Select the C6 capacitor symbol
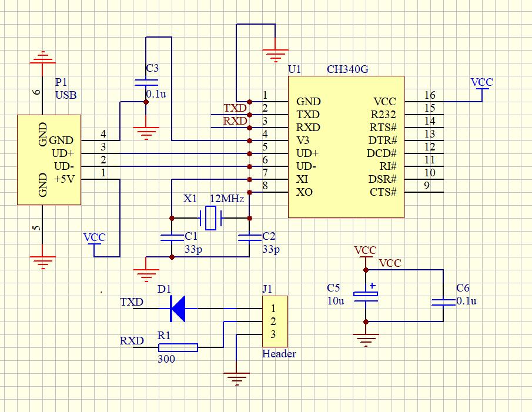Viewport: 532px width, 412px height. coord(443,302)
